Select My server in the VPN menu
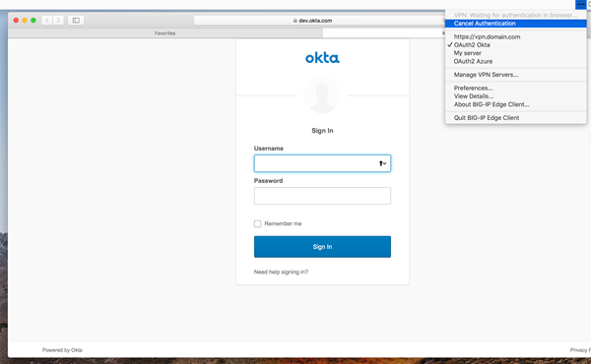Image resolution: width=591 pixels, height=364 pixels. pos(515,53)
